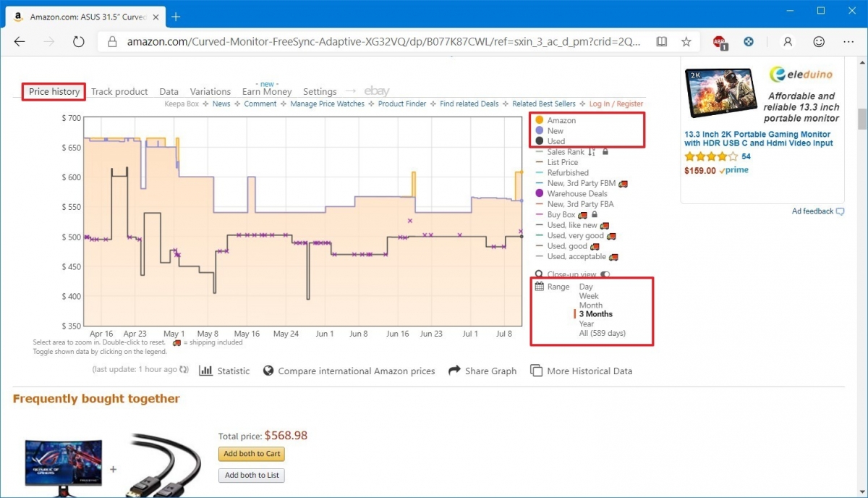Toggle the Close-up view switch

click(605, 274)
